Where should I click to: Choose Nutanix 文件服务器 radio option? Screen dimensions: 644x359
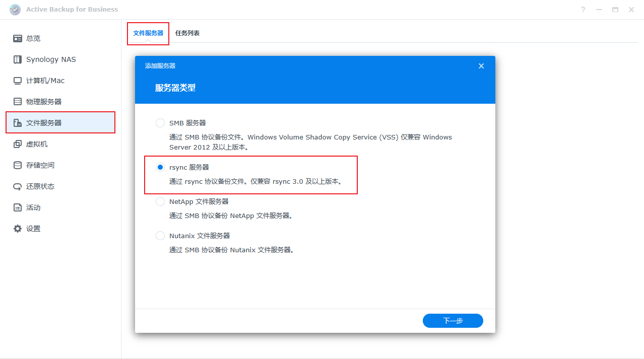click(160, 236)
